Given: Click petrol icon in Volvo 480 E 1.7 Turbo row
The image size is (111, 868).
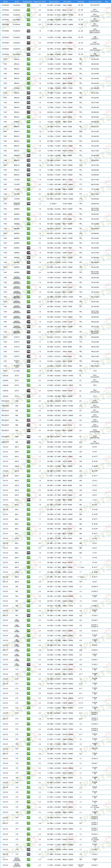Looking at the screenshot, I should [x=28, y=567].
